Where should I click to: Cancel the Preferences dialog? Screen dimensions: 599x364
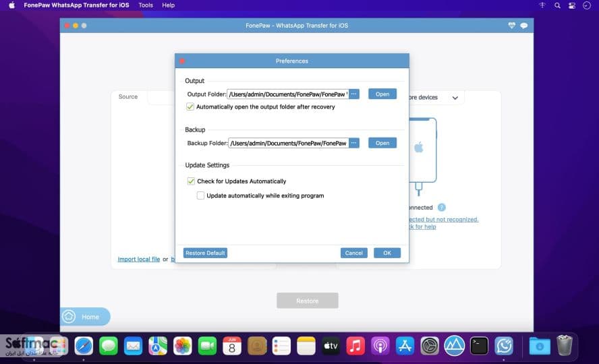[x=353, y=253]
